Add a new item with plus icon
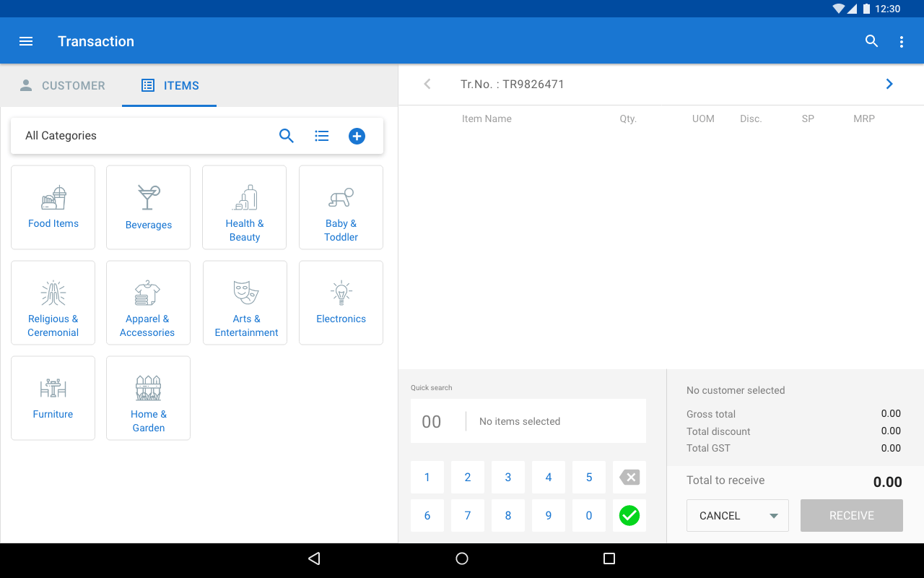Image resolution: width=924 pixels, height=578 pixels. click(357, 136)
